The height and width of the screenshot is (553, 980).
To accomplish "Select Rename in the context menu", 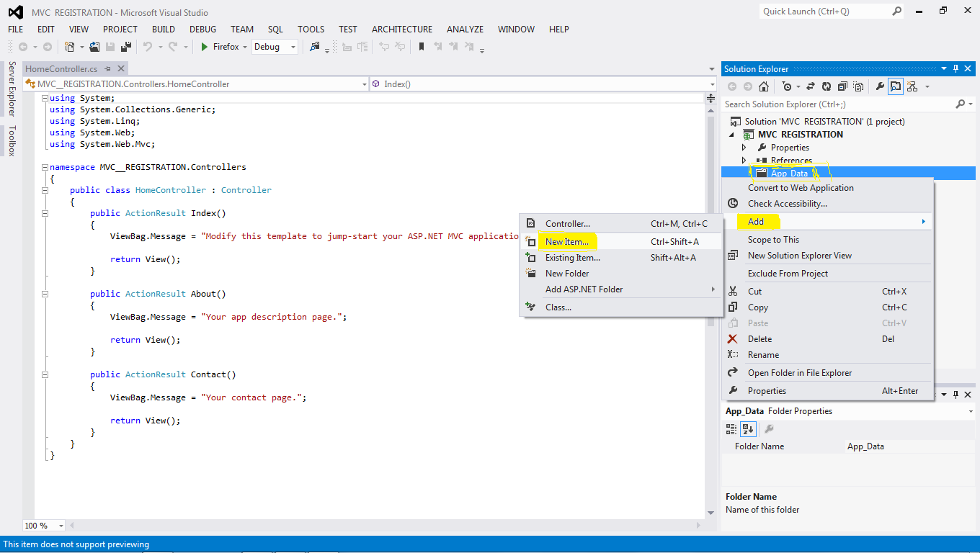I will point(828,355).
